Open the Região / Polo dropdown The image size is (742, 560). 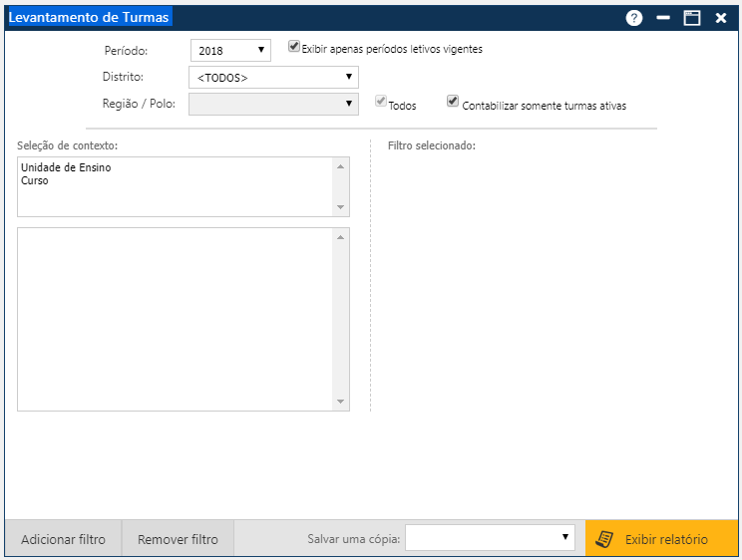(x=273, y=104)
